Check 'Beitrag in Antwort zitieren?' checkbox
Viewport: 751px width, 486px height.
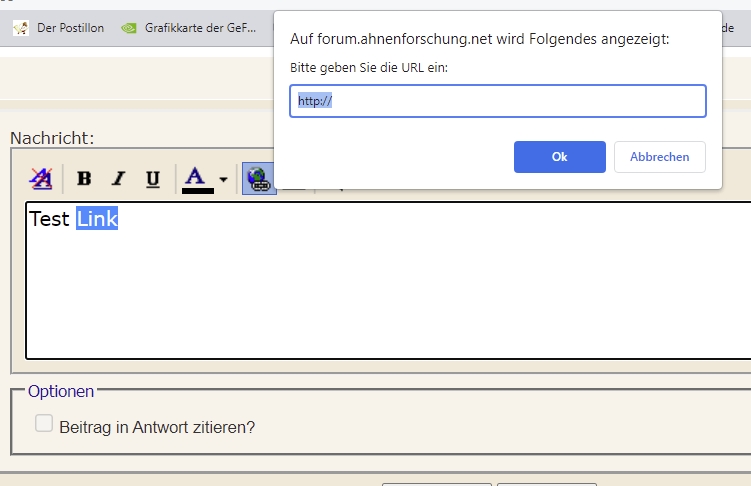(44, 424)
